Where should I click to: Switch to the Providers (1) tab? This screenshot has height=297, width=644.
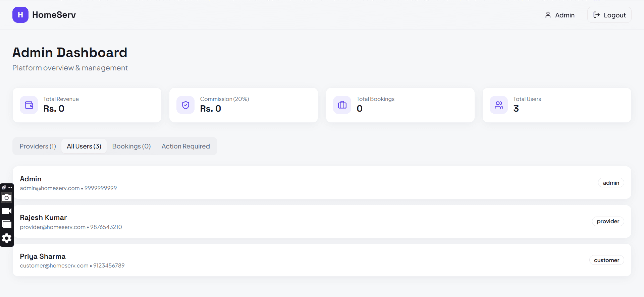tap(38, 146)
